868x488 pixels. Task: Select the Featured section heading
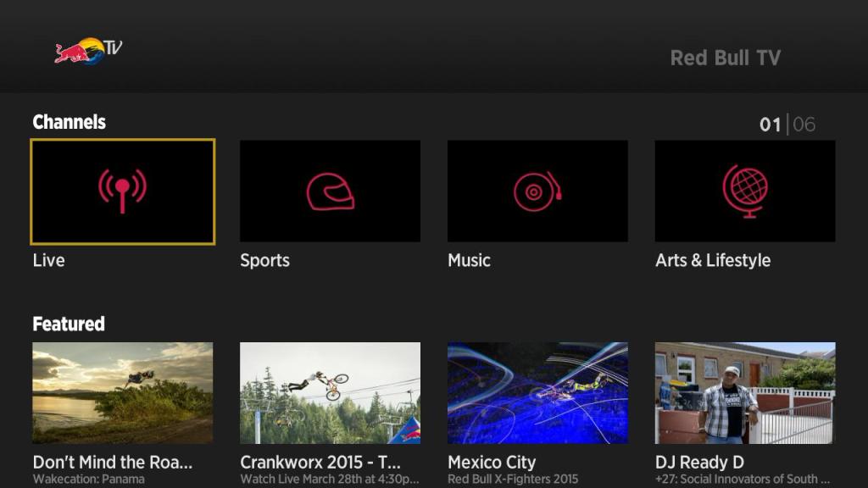(68, 324)
